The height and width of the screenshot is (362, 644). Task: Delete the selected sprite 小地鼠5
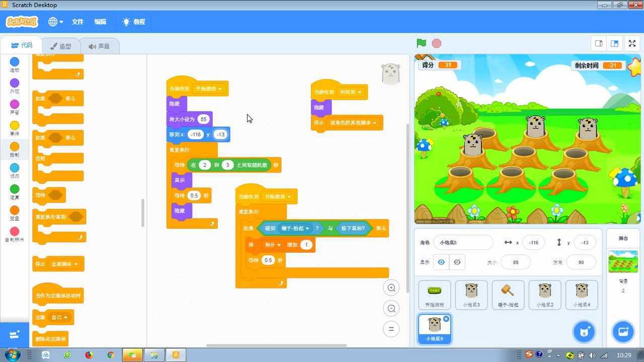point(446,319)
